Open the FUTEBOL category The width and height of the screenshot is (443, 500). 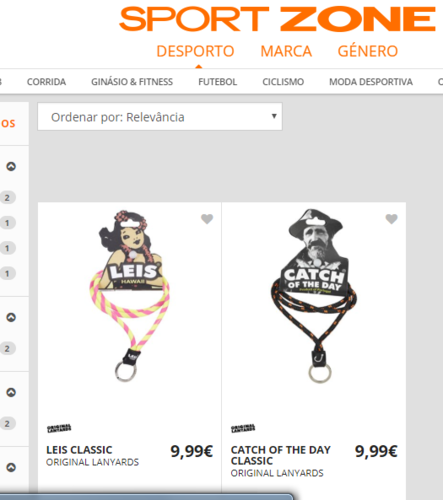coord(218,82)
